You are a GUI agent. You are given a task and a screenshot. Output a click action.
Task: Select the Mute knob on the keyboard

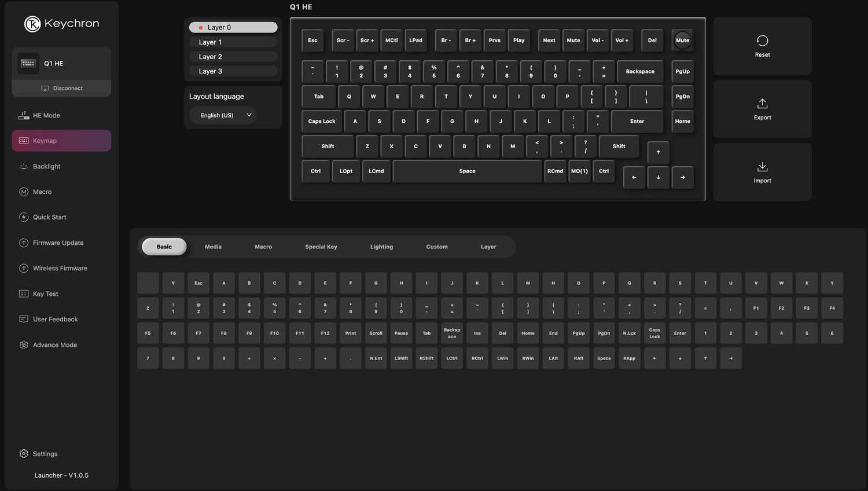point(682,41)
